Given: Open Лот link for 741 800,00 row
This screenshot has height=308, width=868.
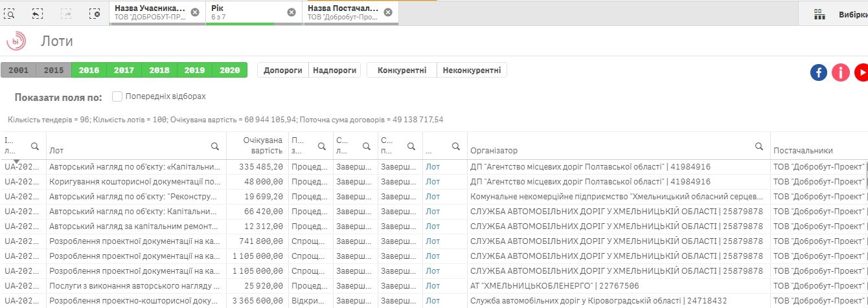Looking at the screenshot, I should 432,241.
